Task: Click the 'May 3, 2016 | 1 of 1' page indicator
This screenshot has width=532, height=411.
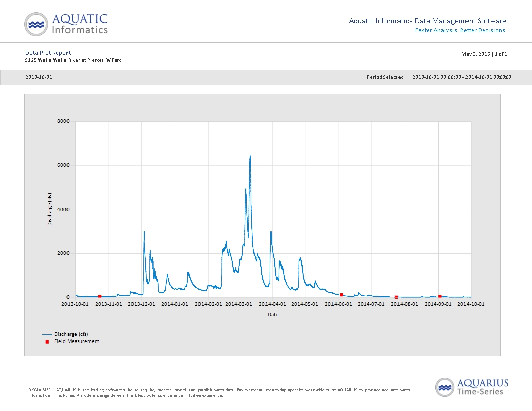Action: [x=484, y=54]
